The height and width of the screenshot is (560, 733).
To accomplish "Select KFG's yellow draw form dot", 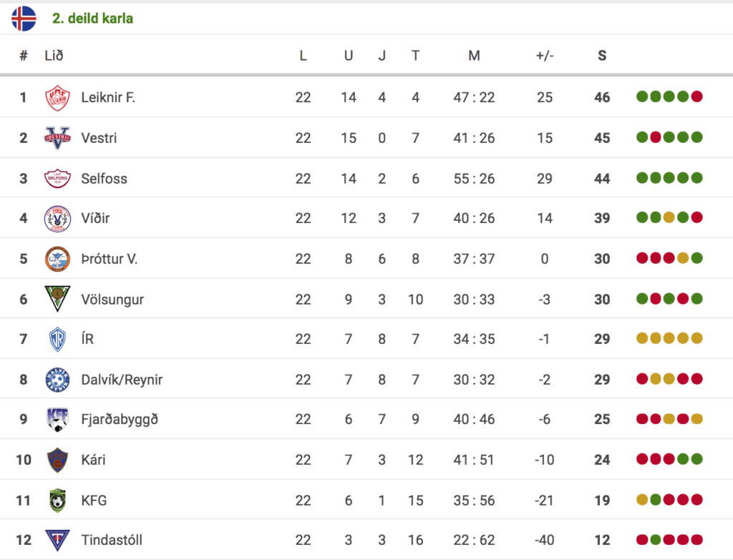I will click(642, 500).
